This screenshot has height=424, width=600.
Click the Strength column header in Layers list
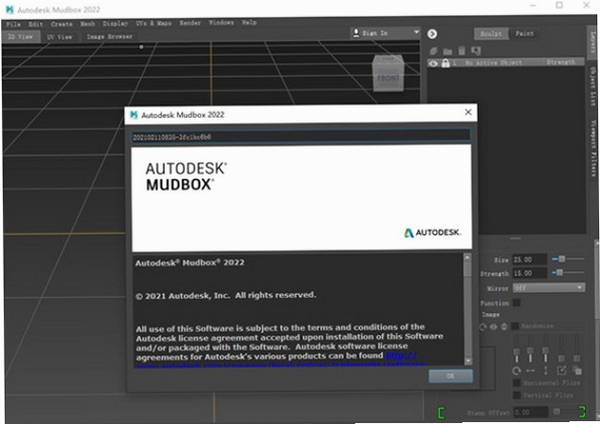point(561,62)
